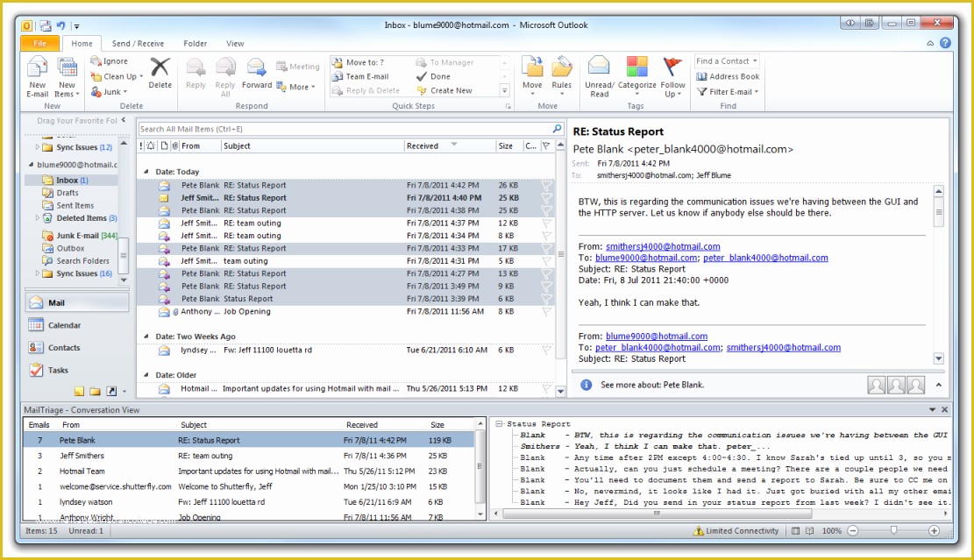This screenshot has height=560, width=974.
Task: Click the Ignore conversation button
Action: 110,60
